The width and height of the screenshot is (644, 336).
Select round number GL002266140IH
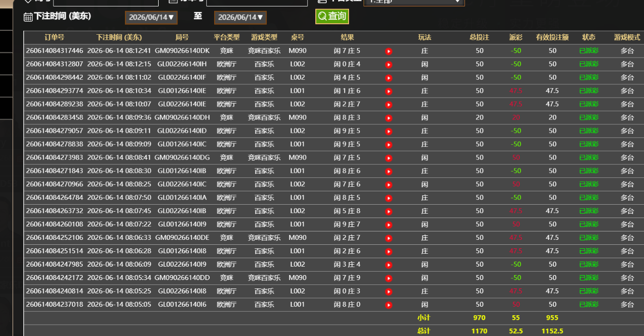tap(182, 64)
